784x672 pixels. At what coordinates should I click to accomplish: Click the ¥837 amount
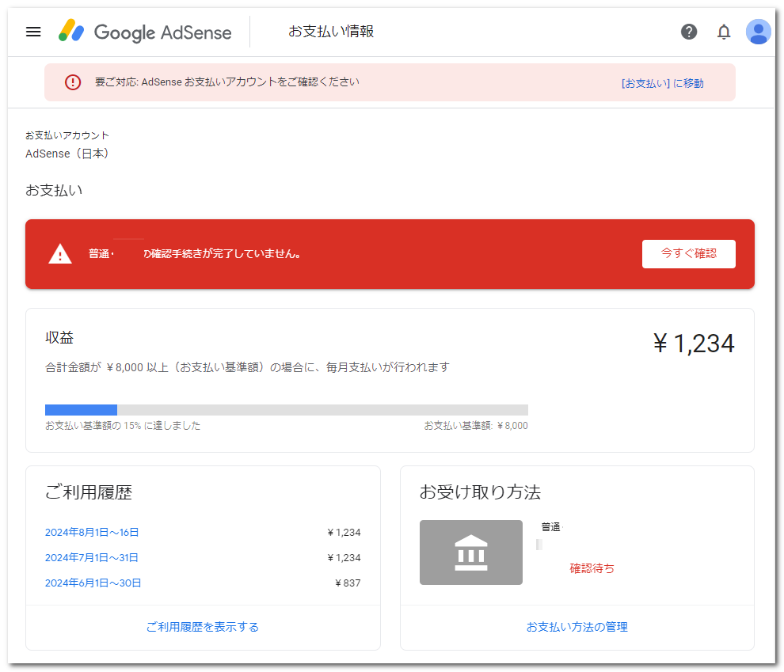click(x=348, y=583)
